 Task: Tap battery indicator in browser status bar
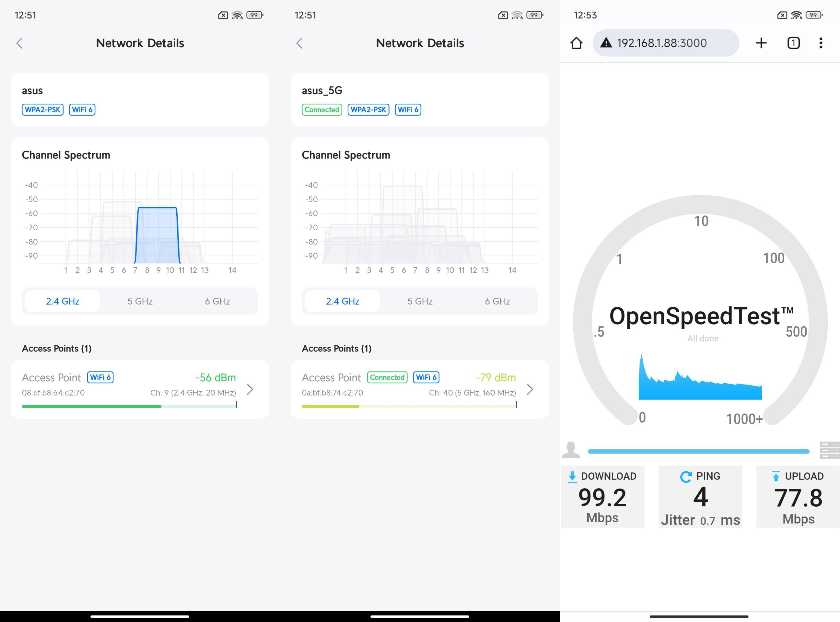[814, 15]
